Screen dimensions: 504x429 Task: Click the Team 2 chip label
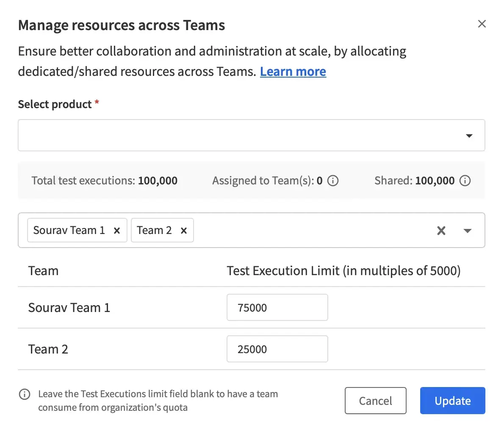pyautogui.click(x=154, y=231)
